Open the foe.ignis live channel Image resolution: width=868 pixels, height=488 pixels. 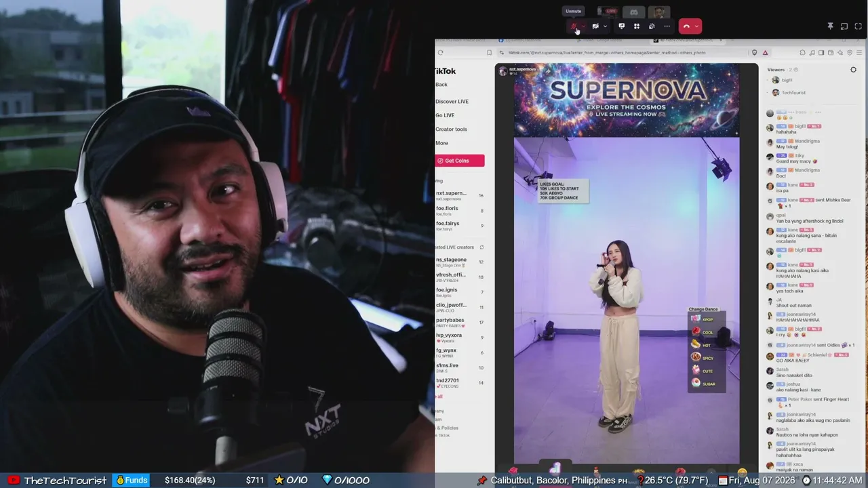point(459,292)
